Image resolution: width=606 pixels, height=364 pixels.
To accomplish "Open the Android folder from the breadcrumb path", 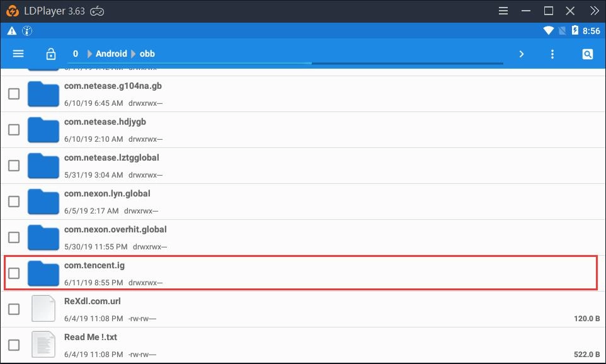I will 110,54.
